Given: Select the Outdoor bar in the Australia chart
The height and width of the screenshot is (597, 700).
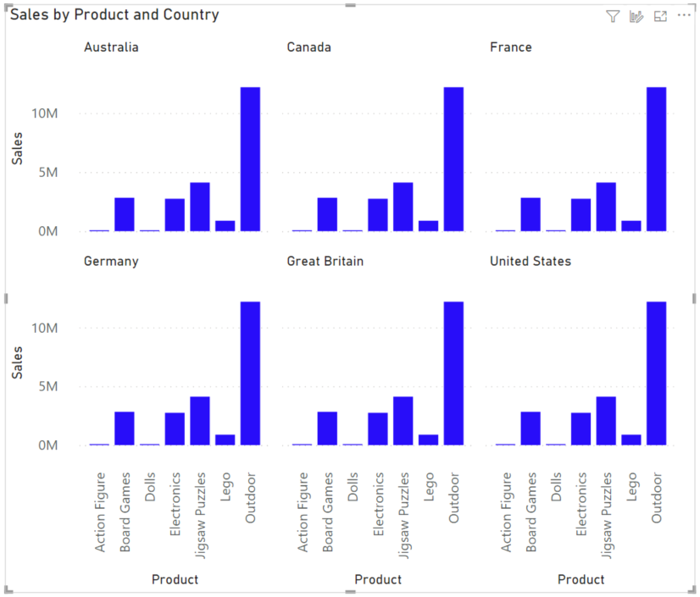Looking at the screenshot, I should pos(248,157).
